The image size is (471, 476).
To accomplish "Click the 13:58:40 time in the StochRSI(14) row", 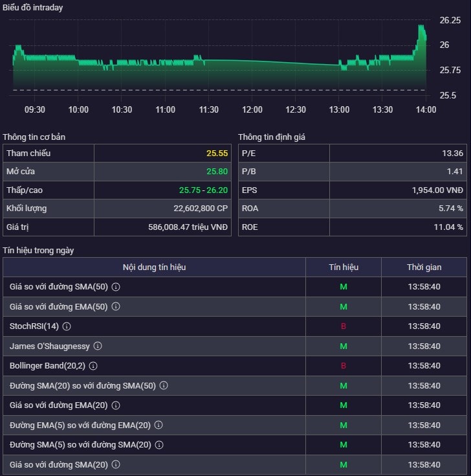I will click(x=424, y=326).
